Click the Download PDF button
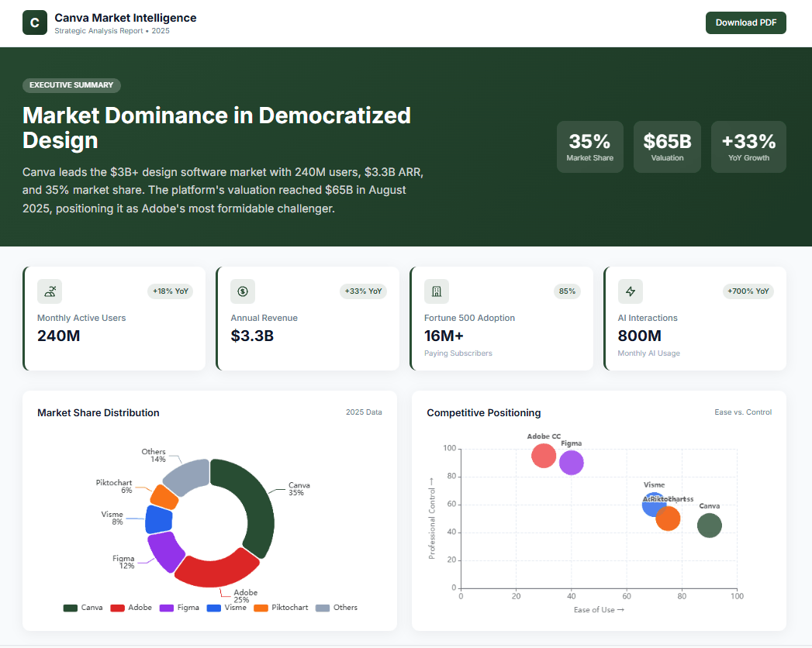The height and width of the screenshot is (648, 812). point(745,22)
